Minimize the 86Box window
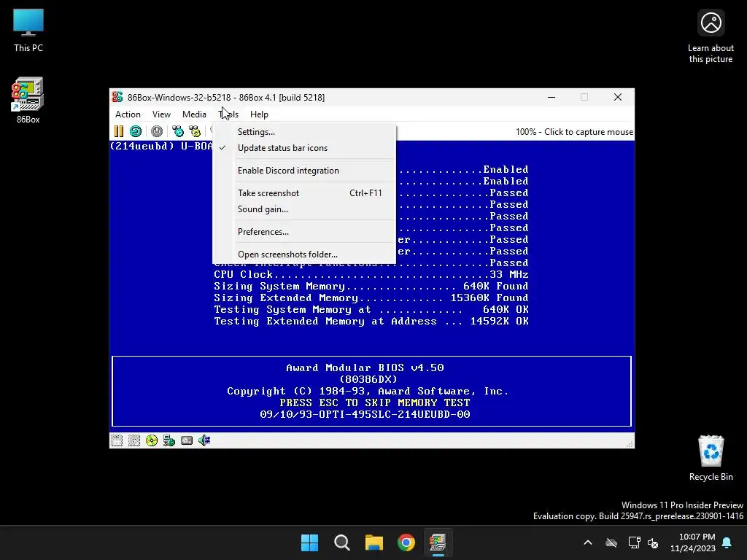This screenshot has height=560, width=747. (x=551, y=97)
